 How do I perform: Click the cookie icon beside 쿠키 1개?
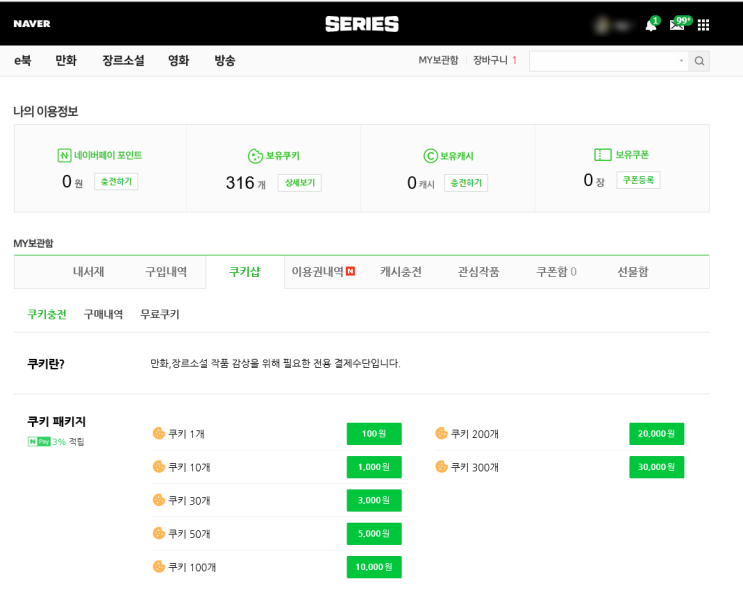point(159,433)
